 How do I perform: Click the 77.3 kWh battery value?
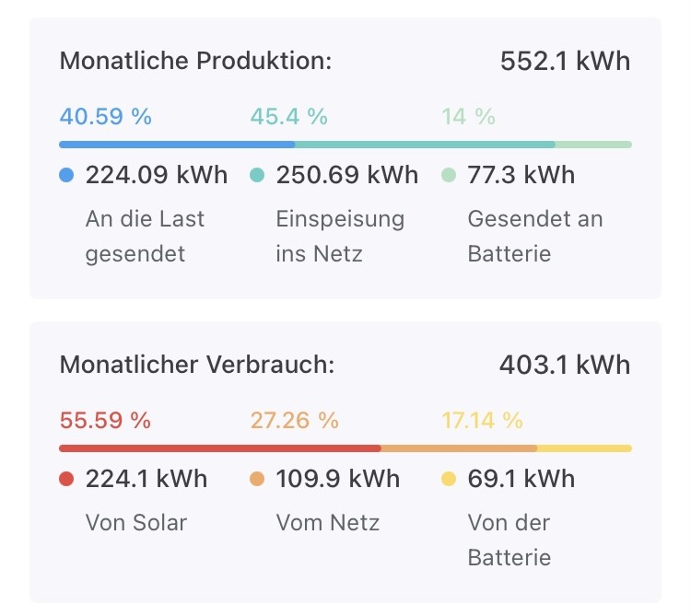click(x=521, y=175)
